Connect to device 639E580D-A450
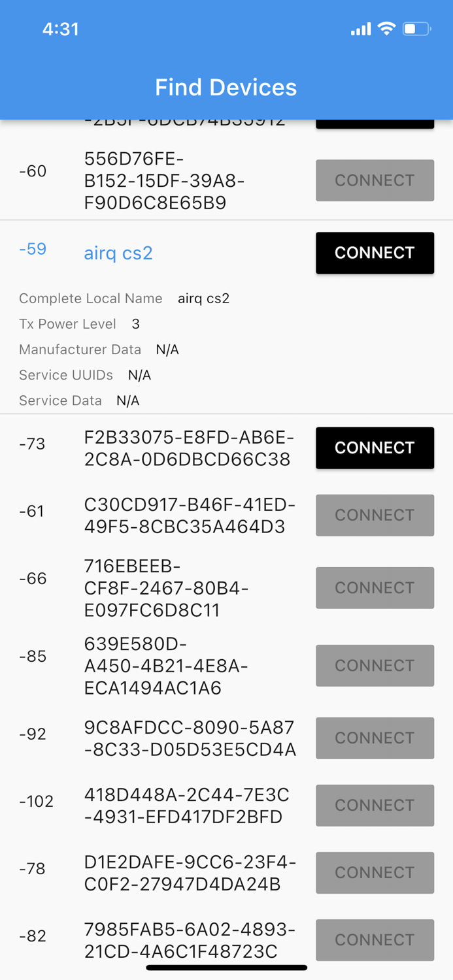453x980 pixels. 375,665
